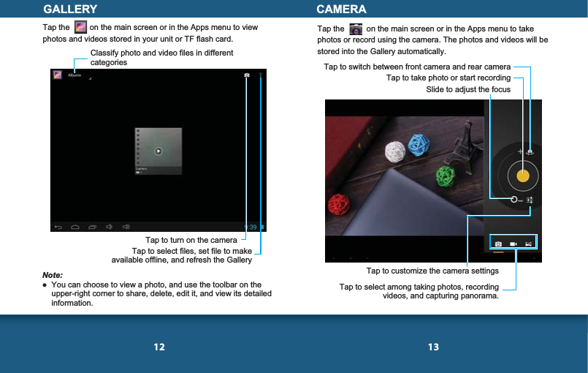
Task: Click the camera viewfinder preview image
Action: point(404,176)
